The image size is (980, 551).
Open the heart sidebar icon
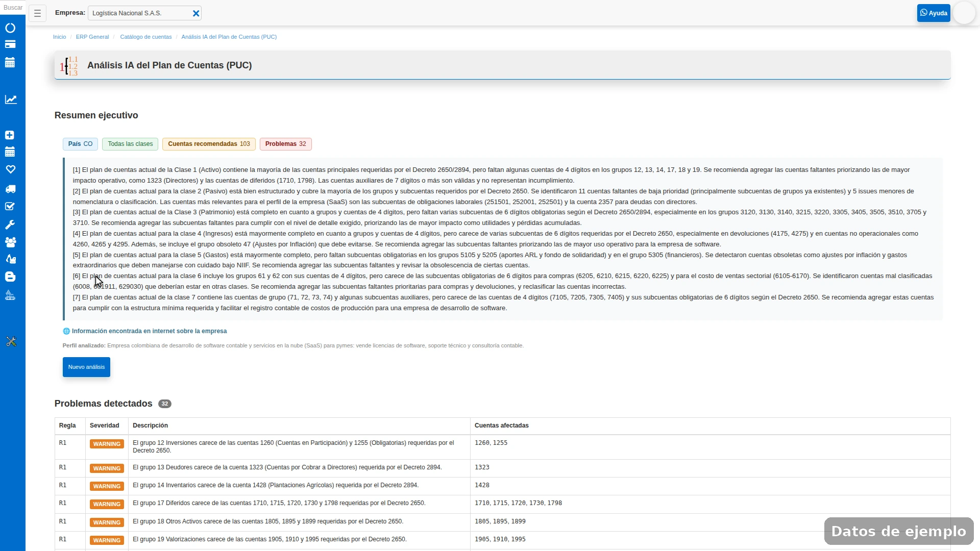point(10,169)
